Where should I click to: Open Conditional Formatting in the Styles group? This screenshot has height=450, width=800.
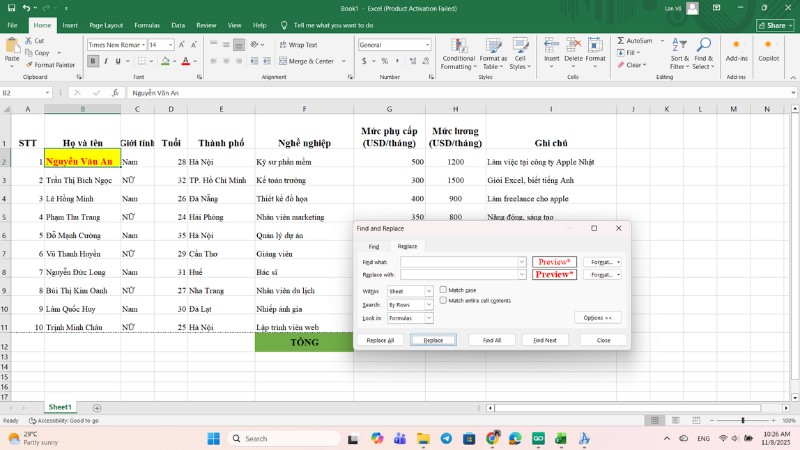(458, 54)
